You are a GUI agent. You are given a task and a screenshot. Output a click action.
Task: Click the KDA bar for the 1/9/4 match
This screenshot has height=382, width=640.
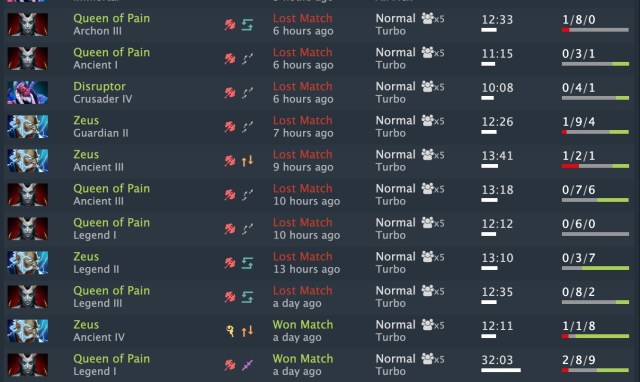tap(595, 132)
